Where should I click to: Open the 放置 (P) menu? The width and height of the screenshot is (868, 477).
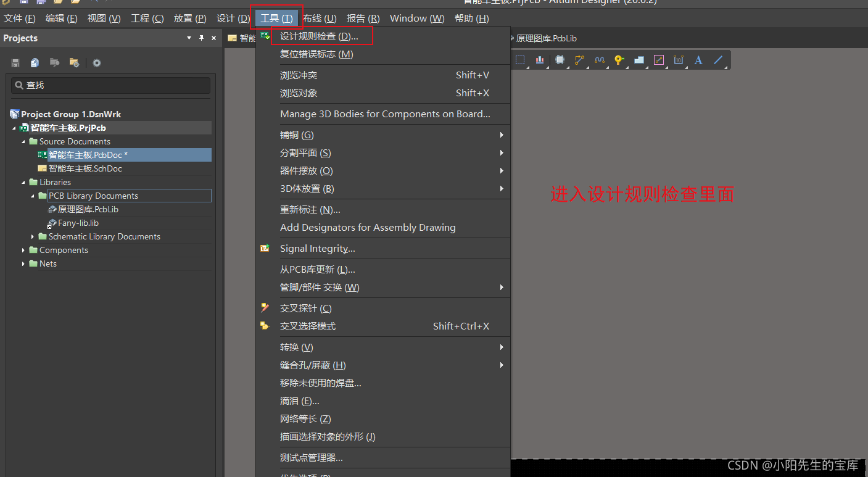(x=190, y=19)
